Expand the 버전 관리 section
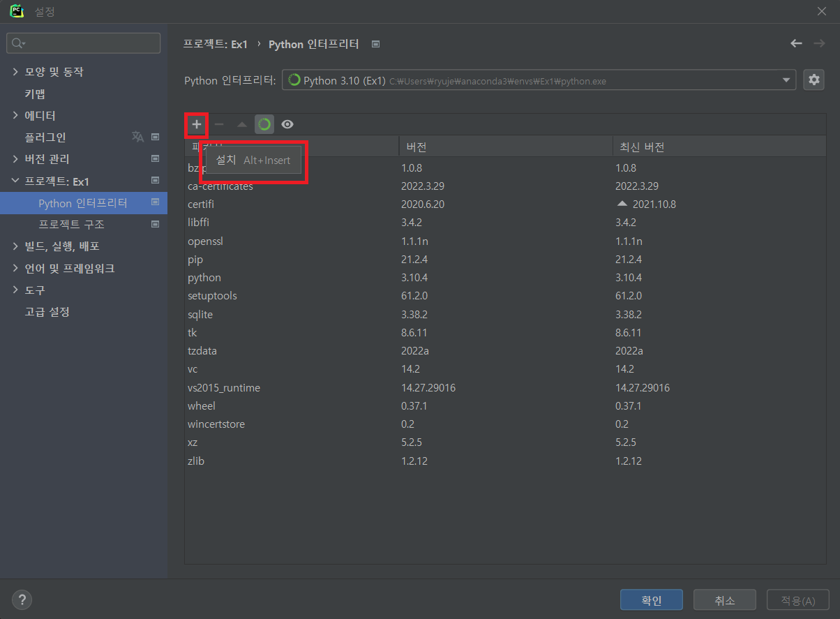 [16, 159]
